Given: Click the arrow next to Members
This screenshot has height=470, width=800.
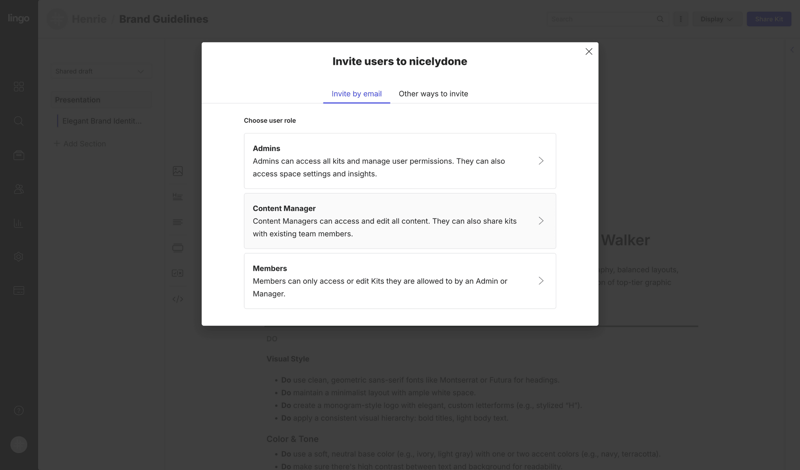Looking at the screenshot, I should click(x=541, y=281).
